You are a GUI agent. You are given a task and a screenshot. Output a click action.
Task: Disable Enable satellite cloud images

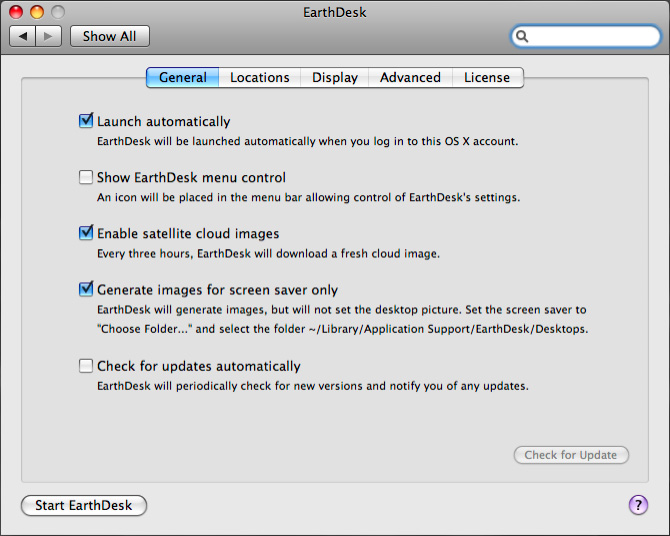pos(86,233)
